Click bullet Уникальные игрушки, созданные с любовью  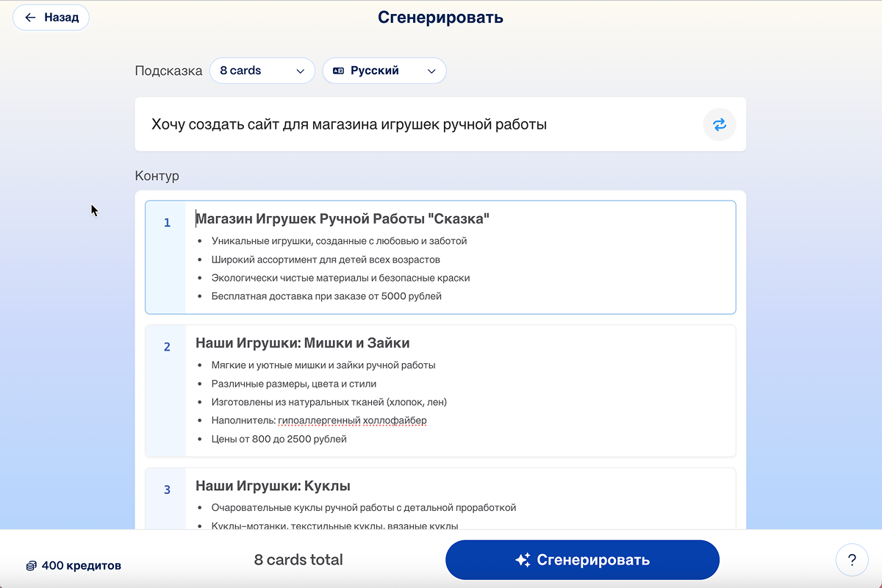339,241
